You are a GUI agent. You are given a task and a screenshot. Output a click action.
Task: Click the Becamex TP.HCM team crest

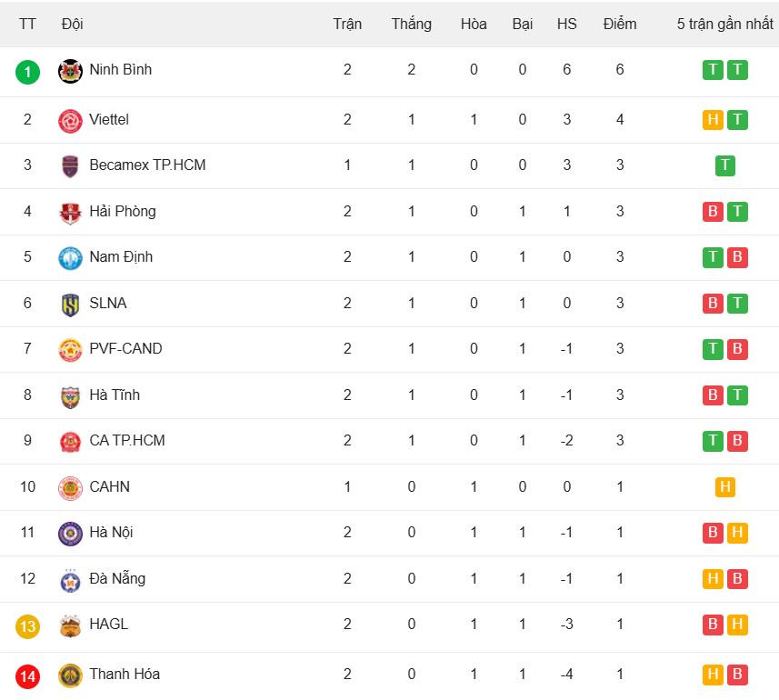pos(70,166)
